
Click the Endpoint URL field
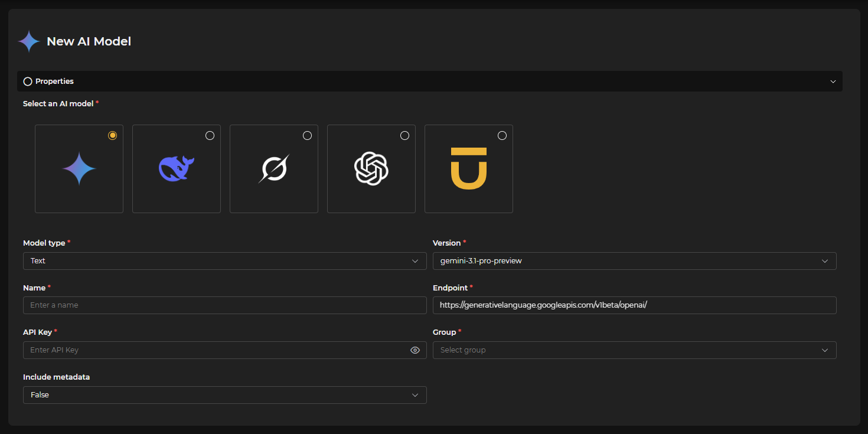point(635,305)
